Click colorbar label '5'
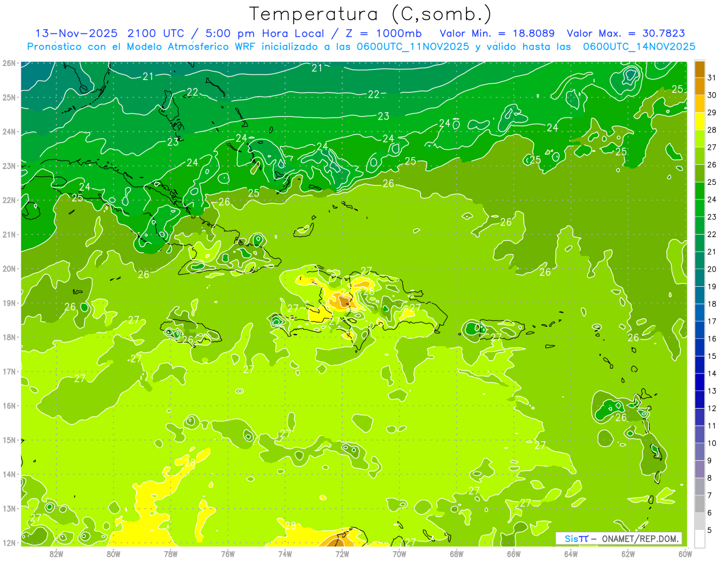Viewport: 728px width, 562px height. coord(711,530)
